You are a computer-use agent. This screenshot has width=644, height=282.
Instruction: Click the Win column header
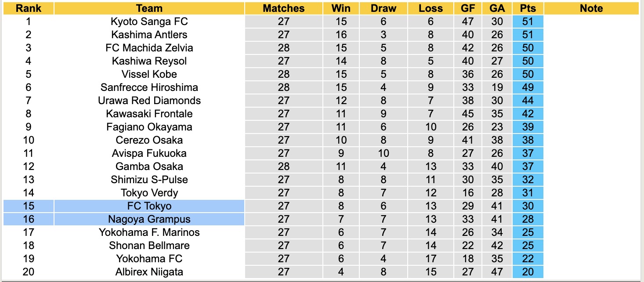coord(341,8)
